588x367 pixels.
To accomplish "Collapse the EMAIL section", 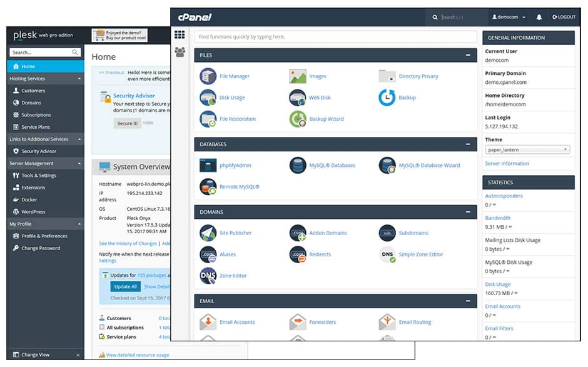I will [468, 301].
